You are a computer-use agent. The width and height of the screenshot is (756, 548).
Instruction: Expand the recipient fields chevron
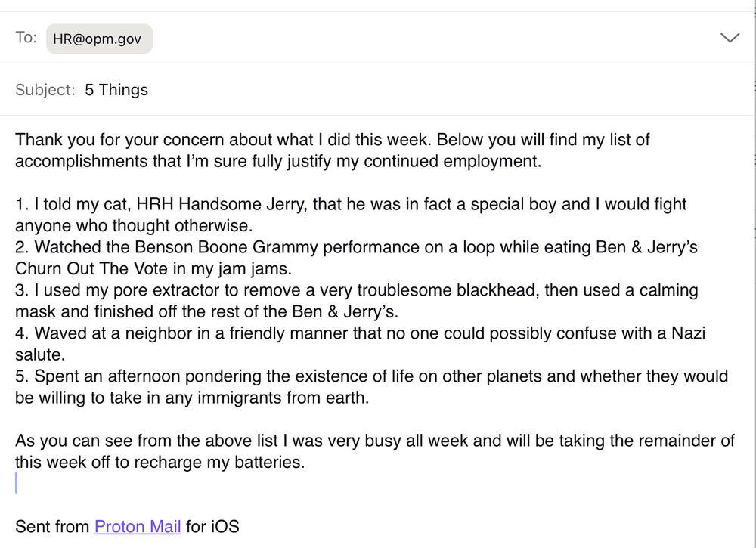pos(730,38)
